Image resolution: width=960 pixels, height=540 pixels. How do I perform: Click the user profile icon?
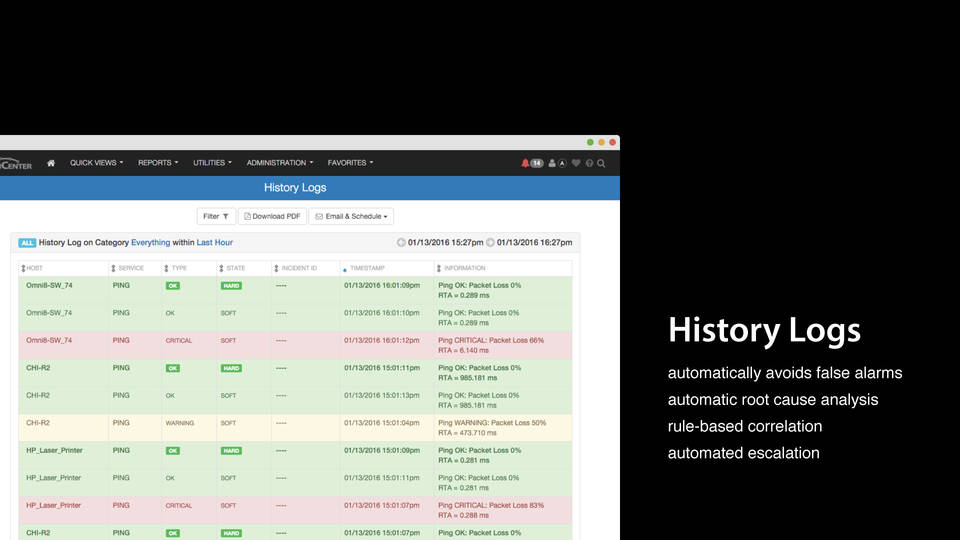552,163
